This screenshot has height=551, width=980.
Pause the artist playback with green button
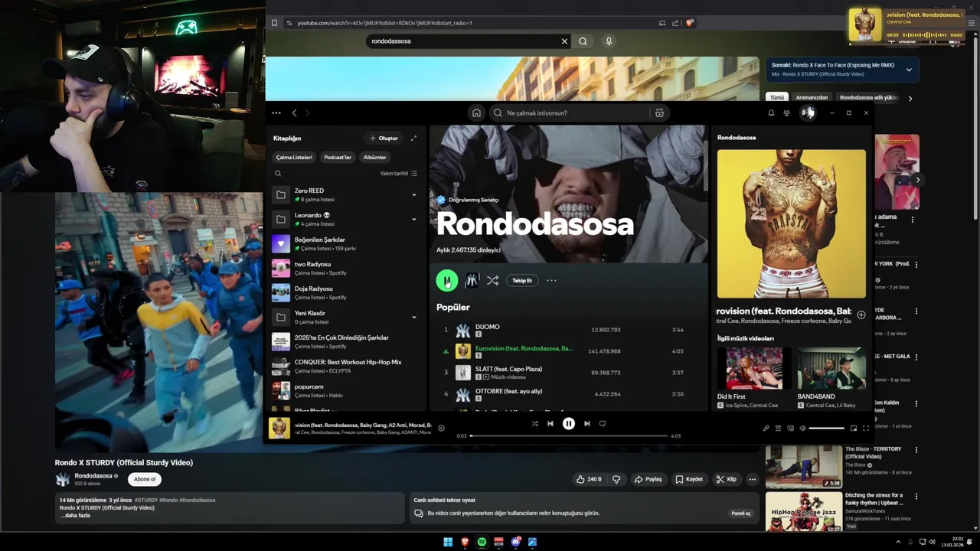[447, 281]
